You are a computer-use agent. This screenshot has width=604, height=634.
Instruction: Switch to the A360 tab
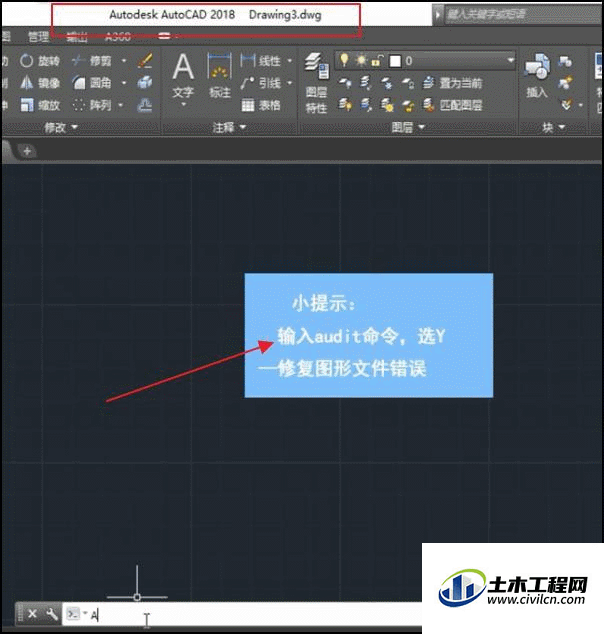click(x=118, y=37)
